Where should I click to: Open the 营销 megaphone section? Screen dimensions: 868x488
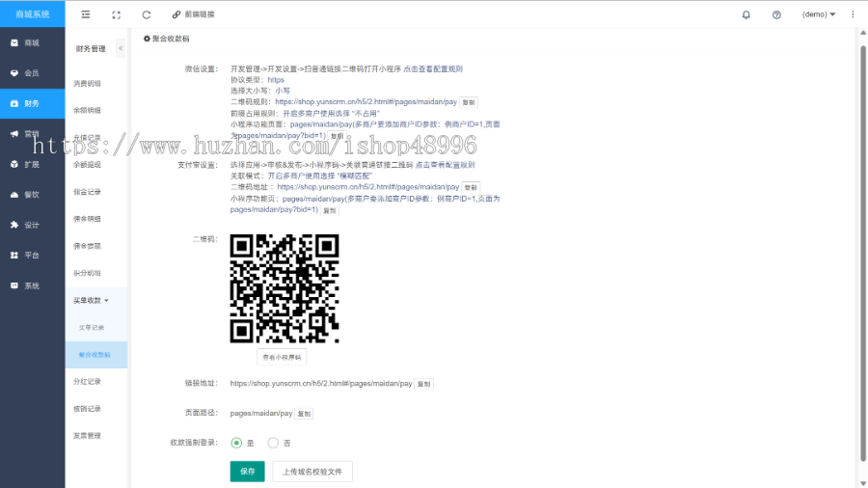tap(32, 134)
